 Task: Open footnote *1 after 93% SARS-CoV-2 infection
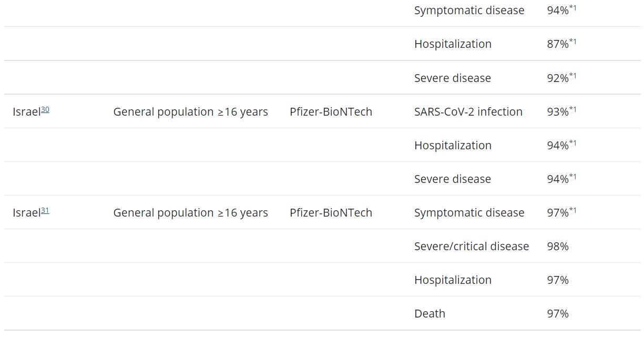(x=573, y=109)
